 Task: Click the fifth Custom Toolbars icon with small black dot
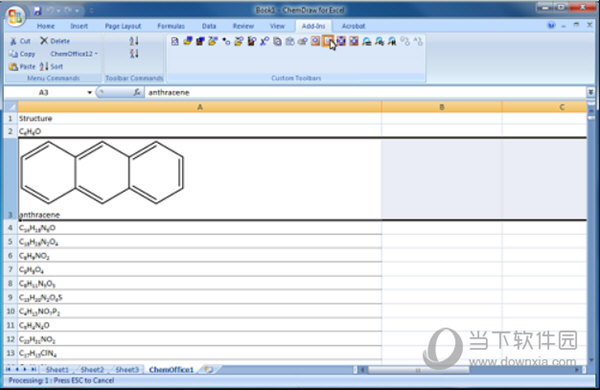tap(226, 41)
